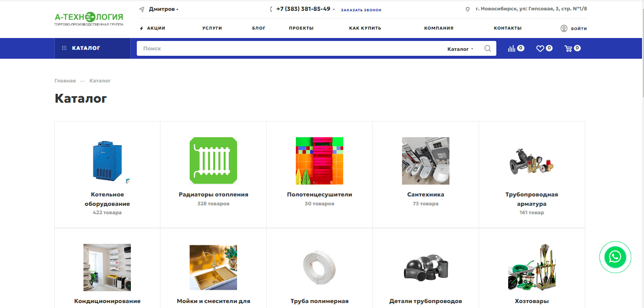
Task: Open the Как купить menu item
Action: [365, 28]
